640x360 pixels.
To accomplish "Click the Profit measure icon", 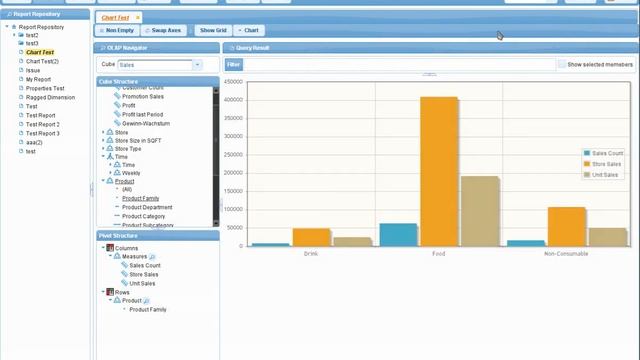I will [117, 105].
